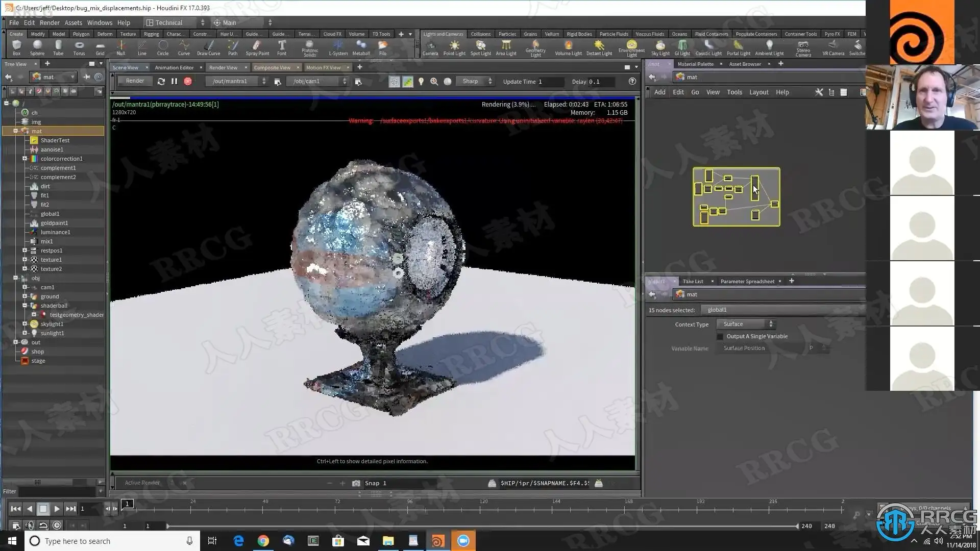Enable Output A Single Variable checkbox

(720, 337)
